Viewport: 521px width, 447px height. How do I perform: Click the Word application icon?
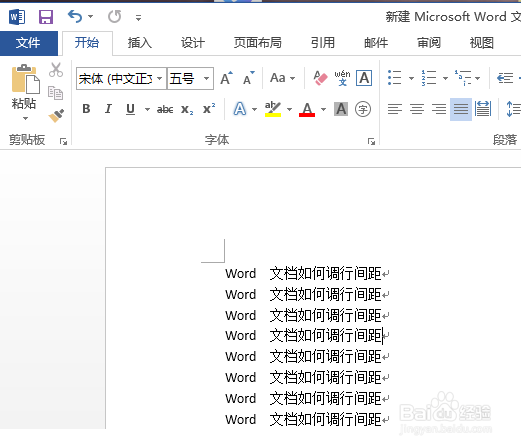coord(17,17)
